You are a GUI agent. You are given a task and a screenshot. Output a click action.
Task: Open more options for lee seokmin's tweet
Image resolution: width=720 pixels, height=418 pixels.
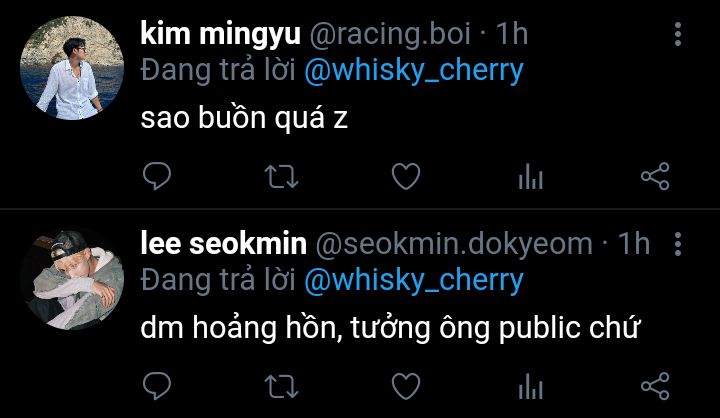(x=678, y=244)
